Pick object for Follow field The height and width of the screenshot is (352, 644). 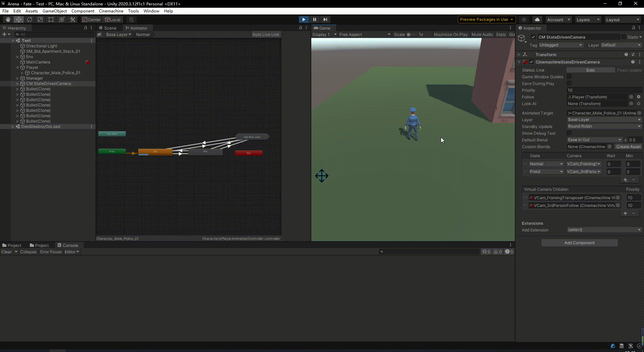[x=631, y=97]
